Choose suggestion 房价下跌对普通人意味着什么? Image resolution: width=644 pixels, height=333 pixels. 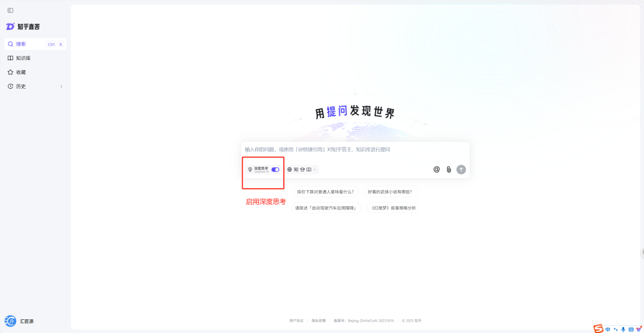coord(326,191)
